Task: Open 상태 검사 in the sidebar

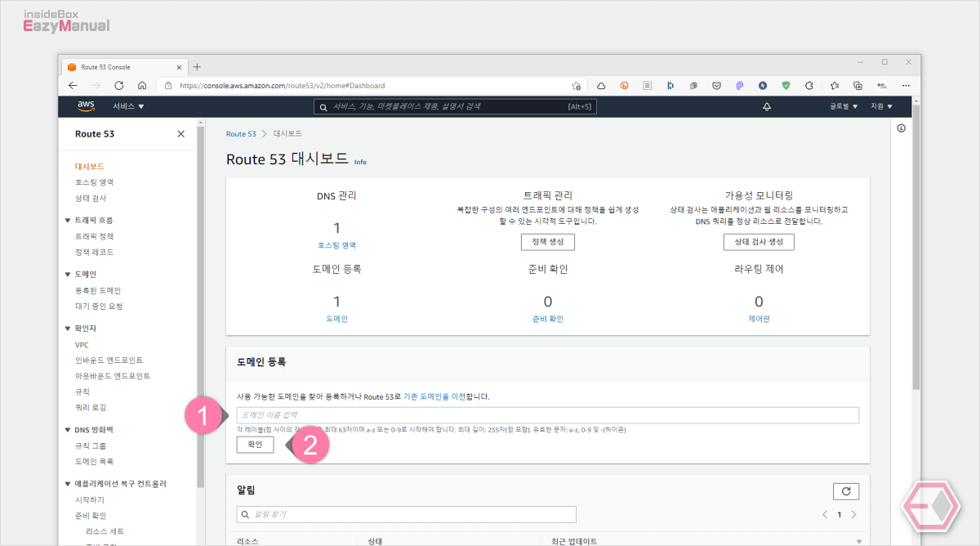Action: coord(91,198)
